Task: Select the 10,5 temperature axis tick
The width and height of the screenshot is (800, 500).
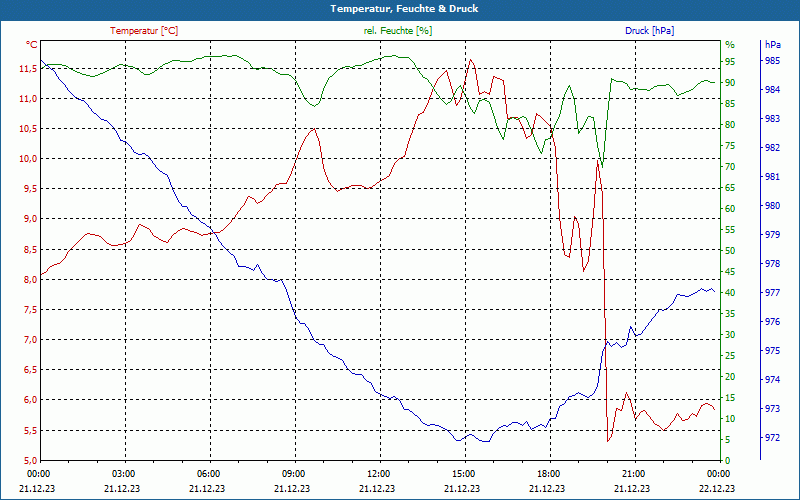Action: point(28,129)
